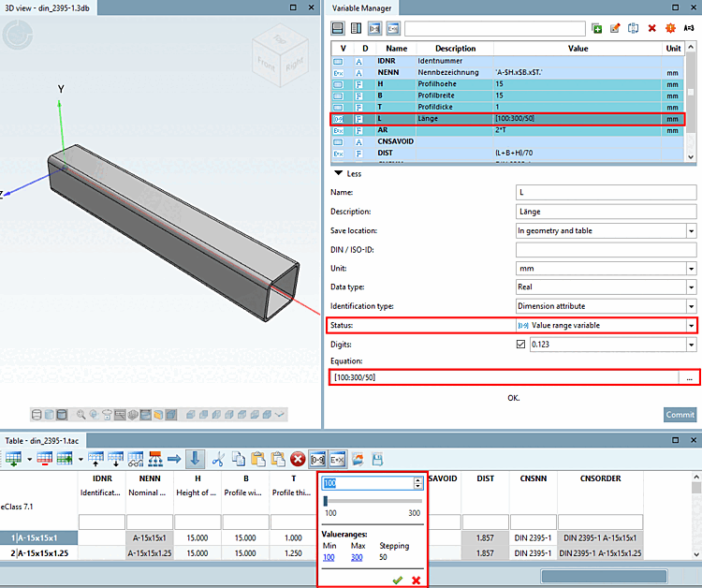The width and height of the screenshot is (702, 588).
Task: Expand the Data type combo box
Action: pyautogui.click(x=691, y=287)
